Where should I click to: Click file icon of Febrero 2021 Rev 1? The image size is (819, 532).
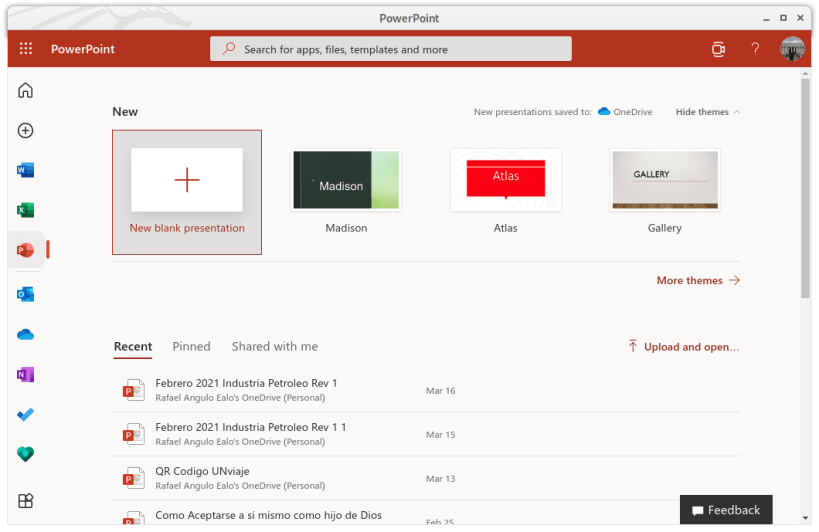pos(134,390)
